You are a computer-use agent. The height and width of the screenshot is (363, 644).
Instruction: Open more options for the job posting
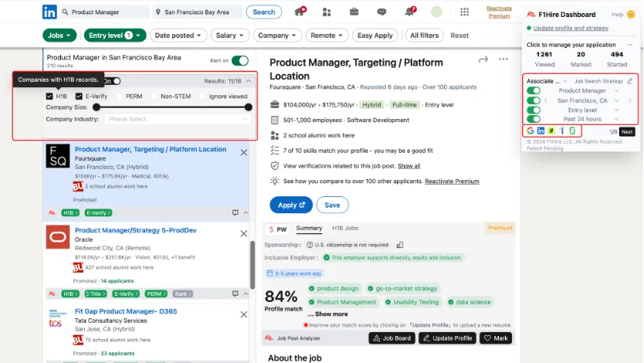click(503, 59)
